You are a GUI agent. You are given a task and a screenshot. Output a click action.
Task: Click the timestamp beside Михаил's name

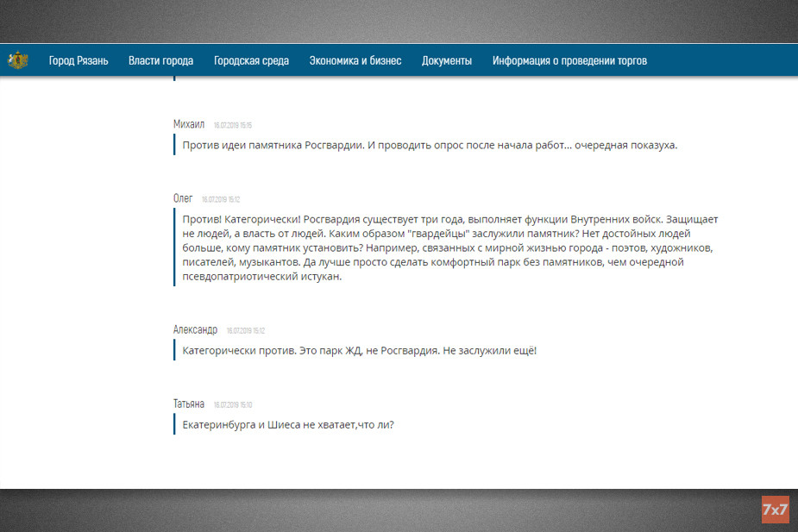click(x=233, y=125)
